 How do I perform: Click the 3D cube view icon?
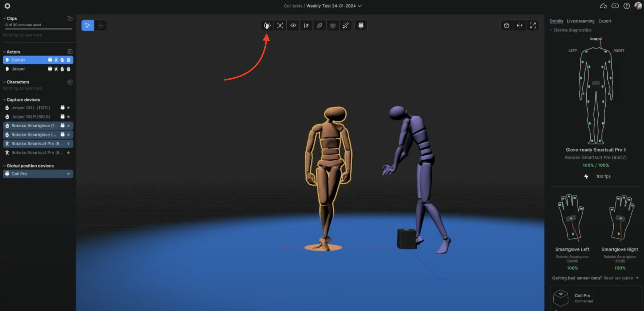(x=507, y=26)
